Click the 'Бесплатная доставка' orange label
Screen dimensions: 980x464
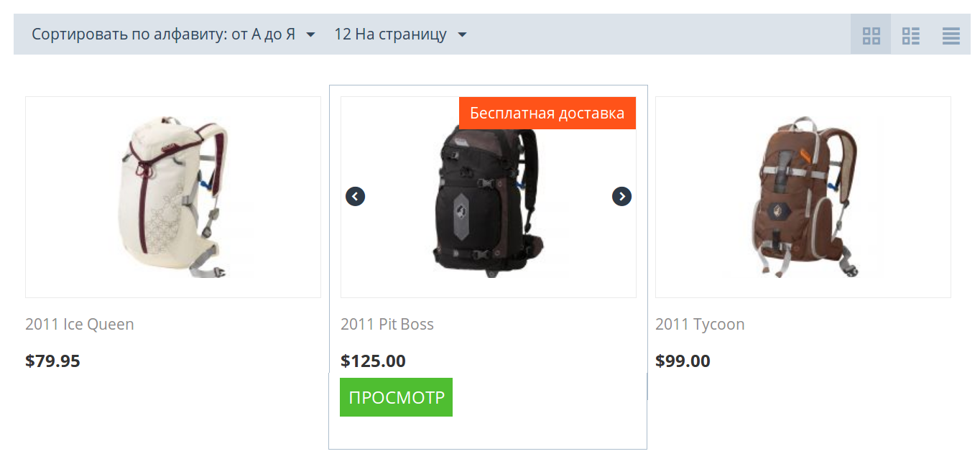547,113
